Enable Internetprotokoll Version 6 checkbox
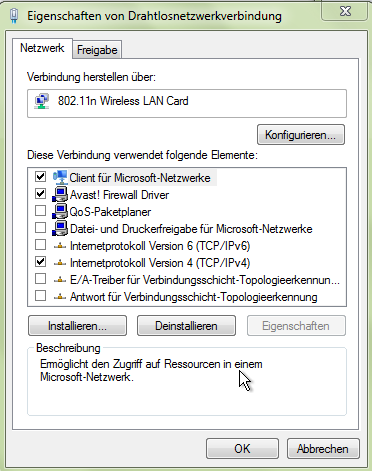Image resolution: width=372 pixels, height=471 pixels. point(41,245)
